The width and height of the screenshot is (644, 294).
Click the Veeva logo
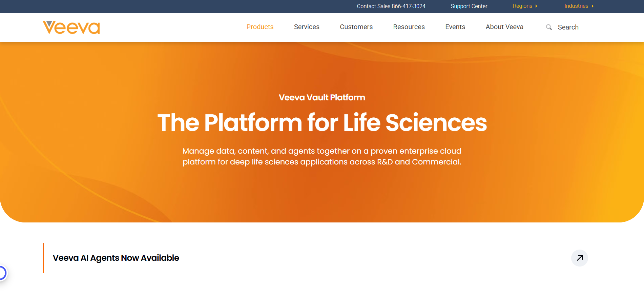tap(71, 27)
